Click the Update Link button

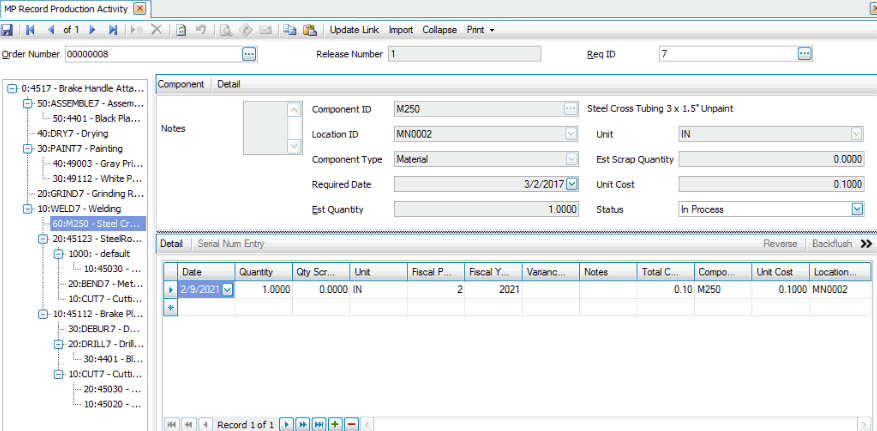click(355, 30)
